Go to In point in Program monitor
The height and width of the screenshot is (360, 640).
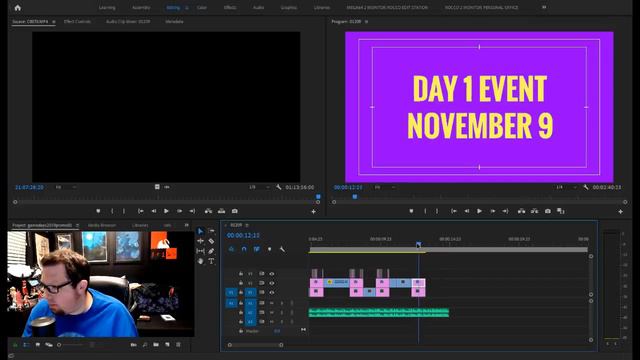(x=453, y=211)
